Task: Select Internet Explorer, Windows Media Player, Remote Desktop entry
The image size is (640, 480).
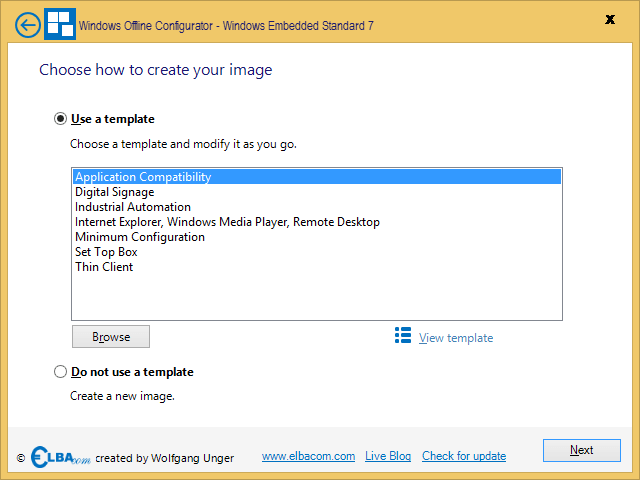Action: [317, 222]
